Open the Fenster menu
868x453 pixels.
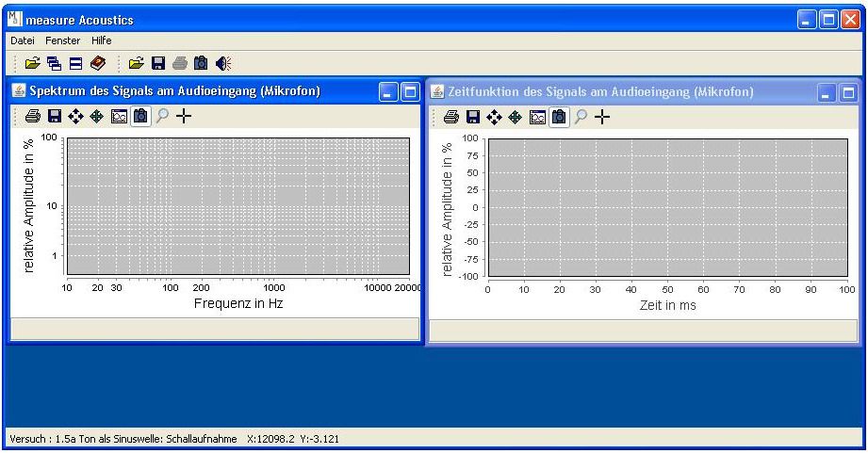click(63, 40)
